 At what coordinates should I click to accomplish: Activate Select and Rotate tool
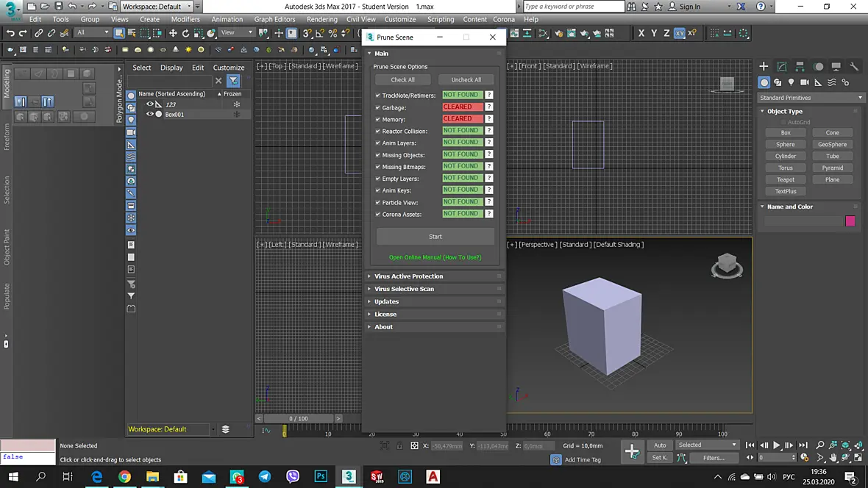tap(185, 33)
